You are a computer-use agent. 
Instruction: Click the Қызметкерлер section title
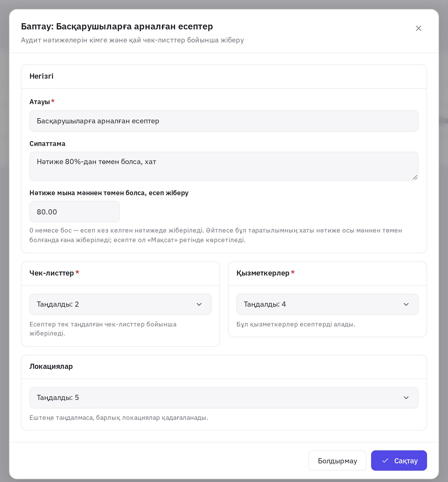point(263,273)
